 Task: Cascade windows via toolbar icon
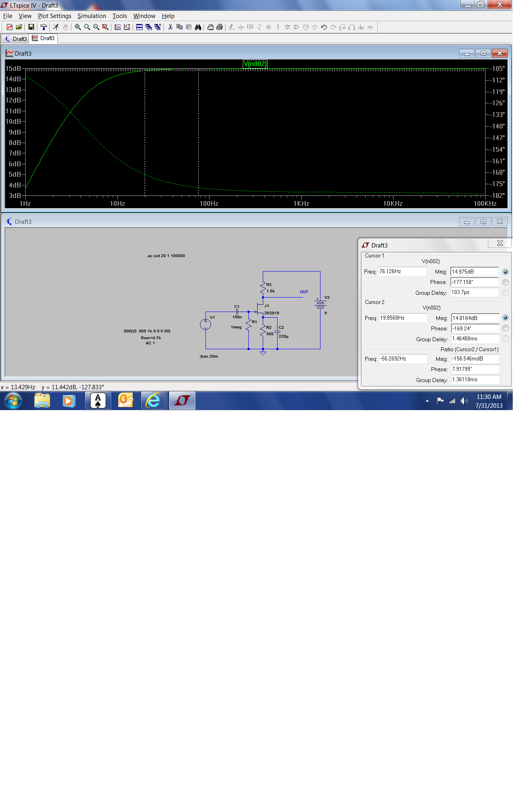pos(149,27)
